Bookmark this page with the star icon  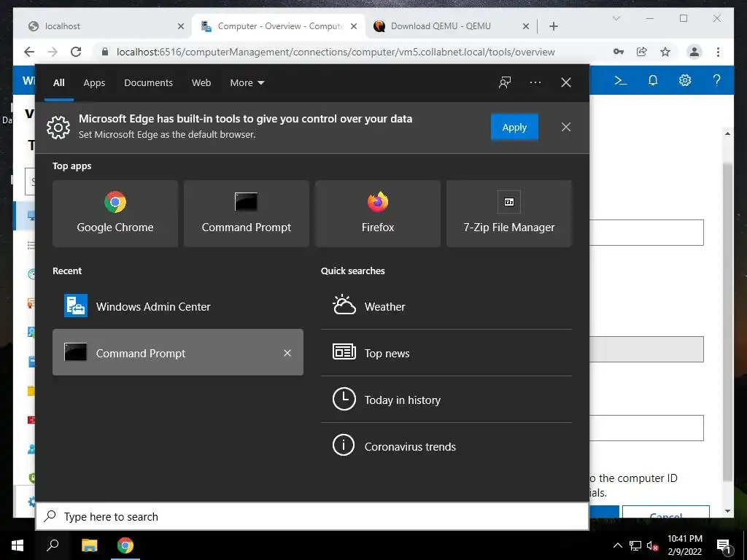pyautogui.click(x=665, y=52)
